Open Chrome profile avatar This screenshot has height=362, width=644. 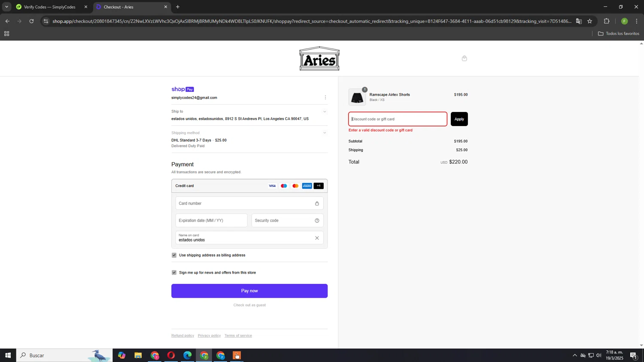pyautogui.click(x=624, y=21)
